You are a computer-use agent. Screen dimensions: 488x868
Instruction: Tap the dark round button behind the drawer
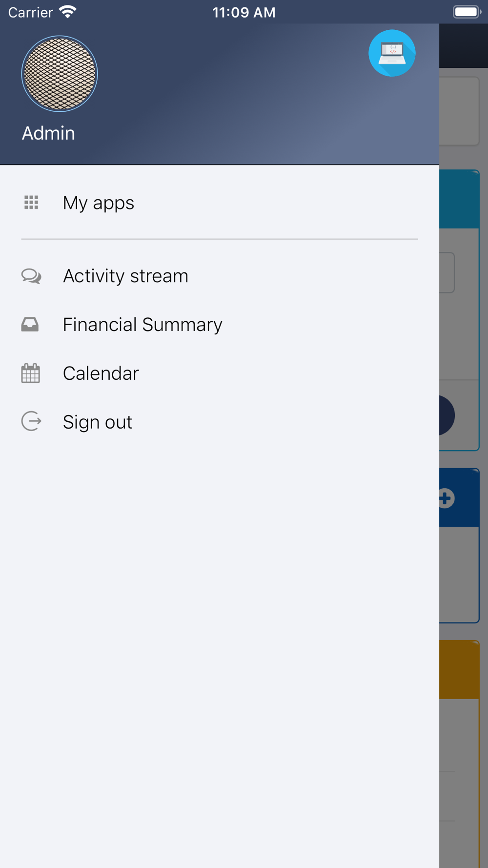pos(447,415)
